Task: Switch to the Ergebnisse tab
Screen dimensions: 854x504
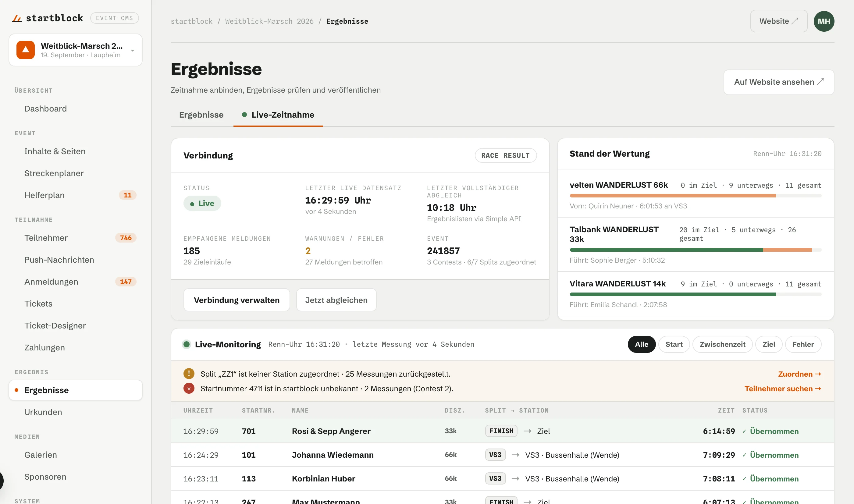Action: point(201,115)
